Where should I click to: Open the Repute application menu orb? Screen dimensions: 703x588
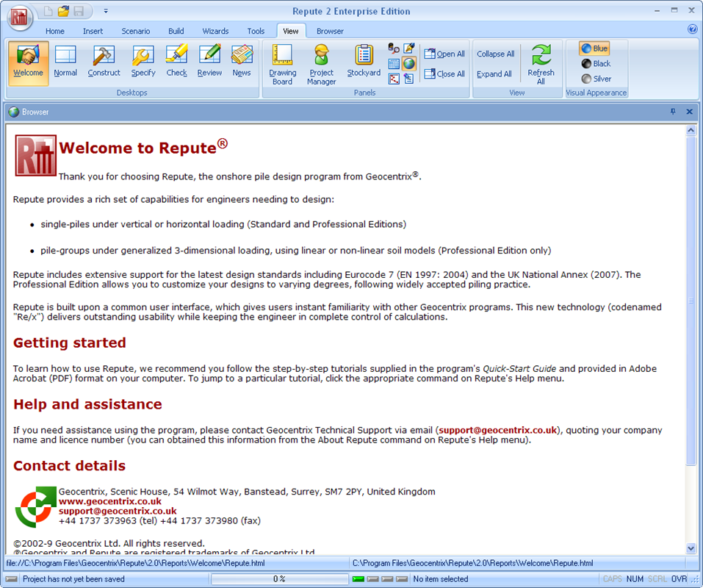coord(20,18)
